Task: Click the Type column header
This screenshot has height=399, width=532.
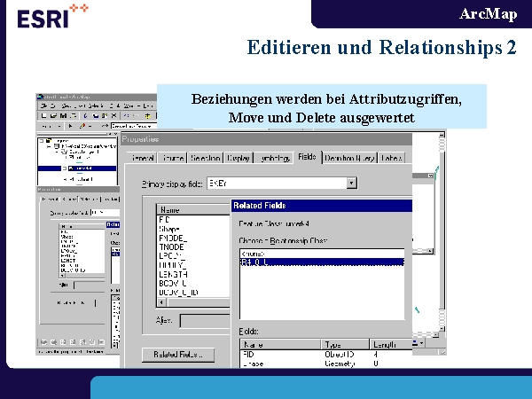Action: tap(332, 342)
